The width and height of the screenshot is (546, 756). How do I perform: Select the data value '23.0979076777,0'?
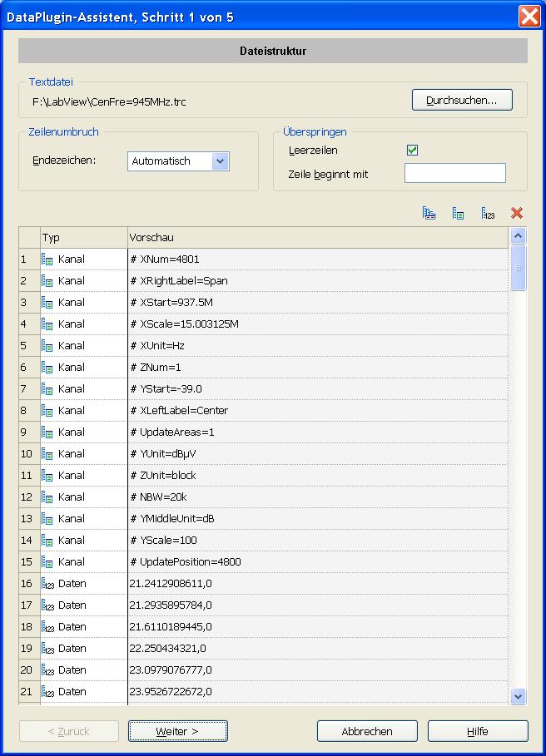[x=171, y=670]
